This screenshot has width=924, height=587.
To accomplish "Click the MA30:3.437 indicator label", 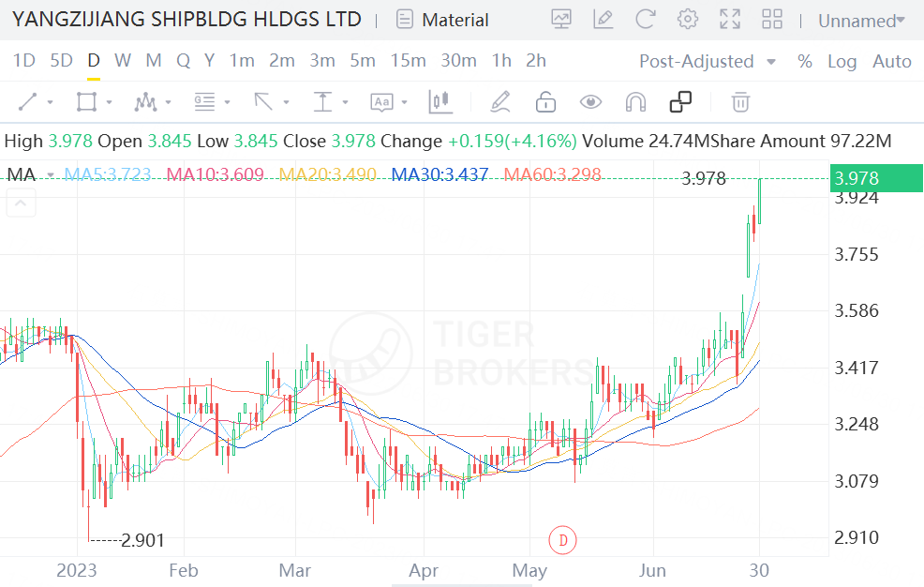I will [440, 174].
